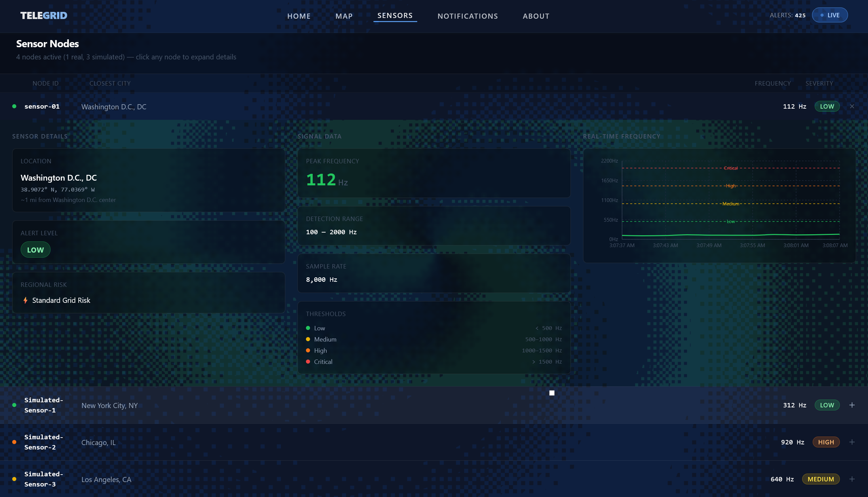Click the HIGH severity badge for Chicago
This screenshot has width=868, height=497.
826,442
